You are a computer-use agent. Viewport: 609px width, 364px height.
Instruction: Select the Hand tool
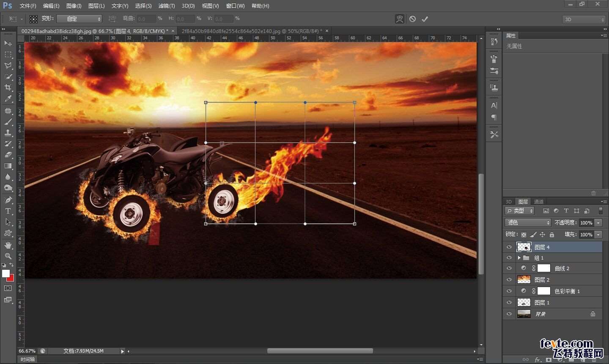coord(8,245)
